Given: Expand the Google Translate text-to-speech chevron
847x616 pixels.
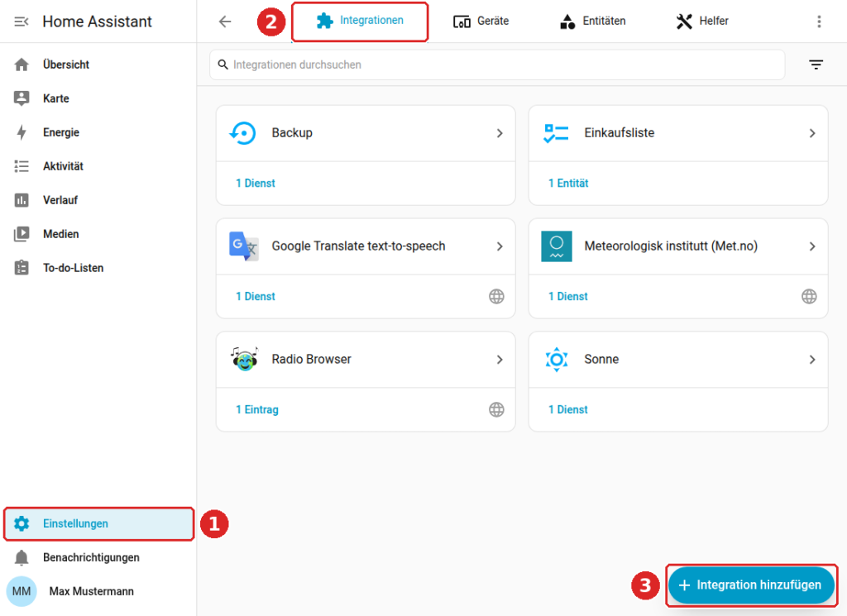Looking at the screenshot, I should click(x=500, y=246).
